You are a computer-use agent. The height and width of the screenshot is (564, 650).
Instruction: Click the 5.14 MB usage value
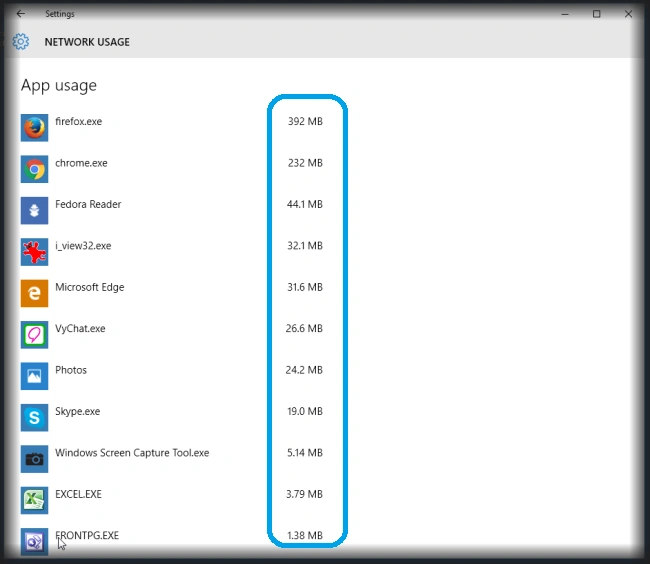click(x=305, y=453)
